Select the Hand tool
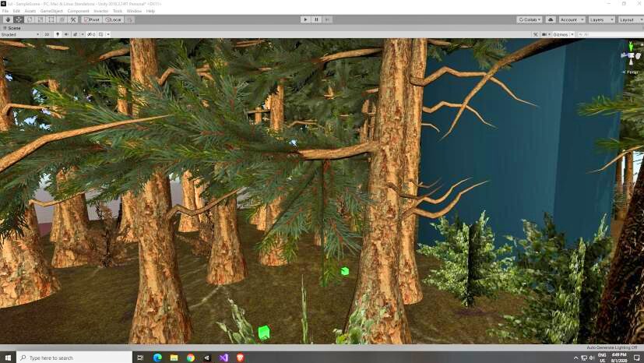The image size is (644, 363). 8,19
